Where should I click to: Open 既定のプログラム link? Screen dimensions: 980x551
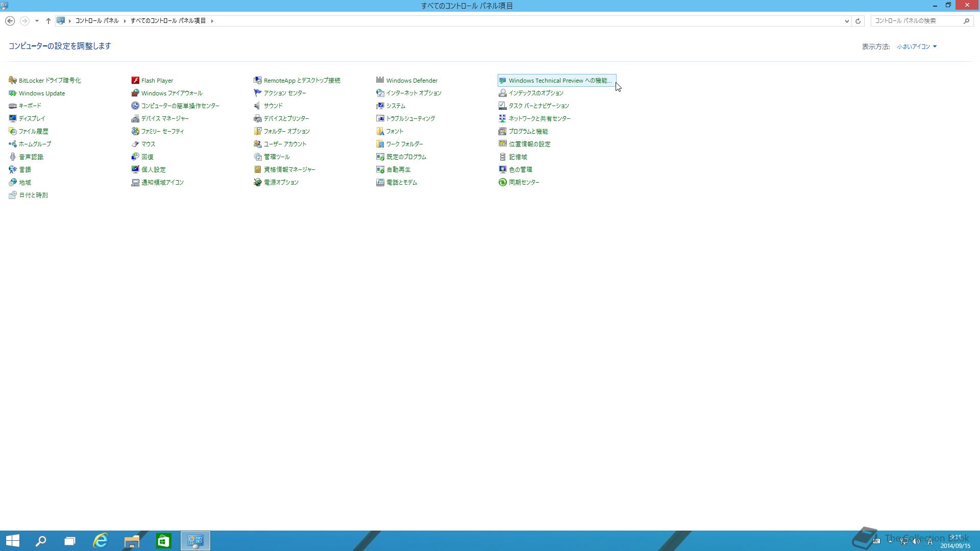point(406,157)
